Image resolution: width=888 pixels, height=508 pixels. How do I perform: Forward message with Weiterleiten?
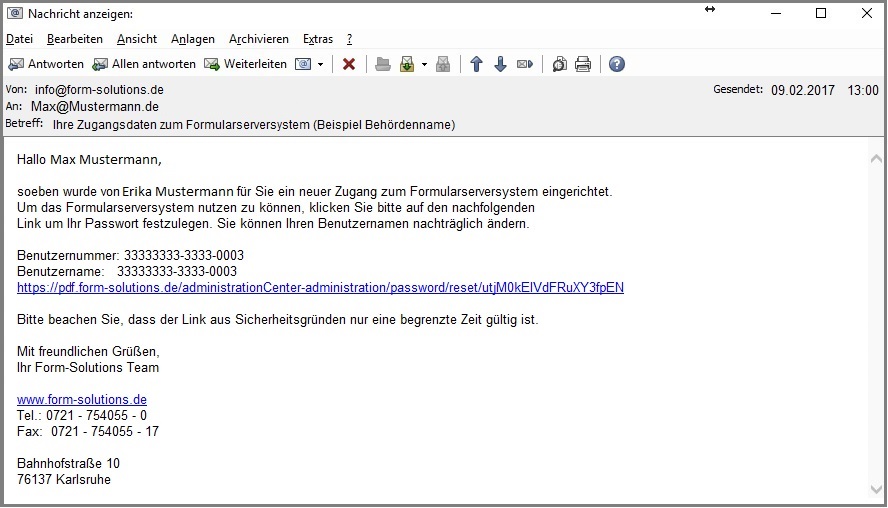coord(245,64)
